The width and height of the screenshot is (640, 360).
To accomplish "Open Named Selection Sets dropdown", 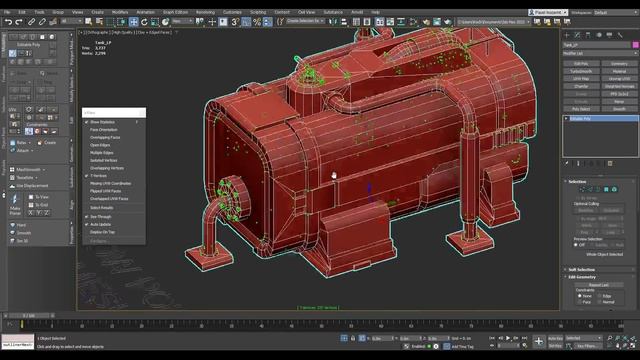I will (305, 21).
